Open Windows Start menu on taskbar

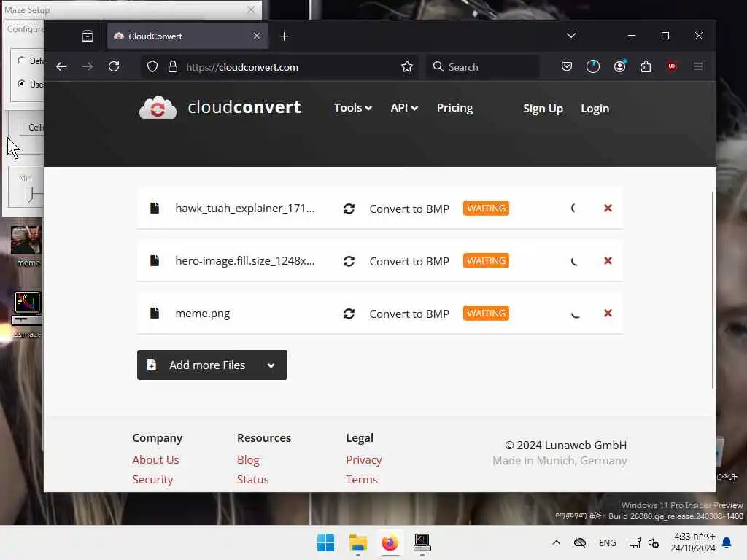coord(326,542)
